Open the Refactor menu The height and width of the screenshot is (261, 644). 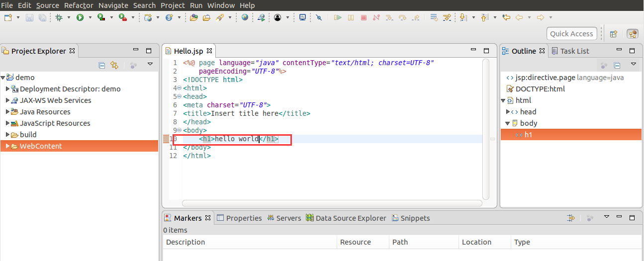point(79,5)
